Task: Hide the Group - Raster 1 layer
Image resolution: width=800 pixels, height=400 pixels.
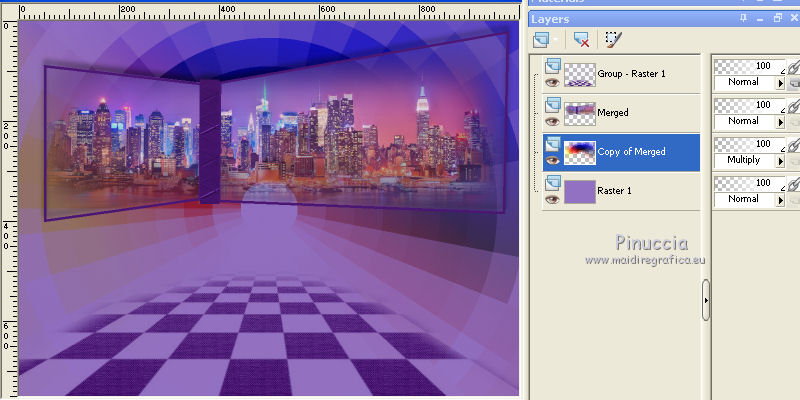Action: (552, 83)
